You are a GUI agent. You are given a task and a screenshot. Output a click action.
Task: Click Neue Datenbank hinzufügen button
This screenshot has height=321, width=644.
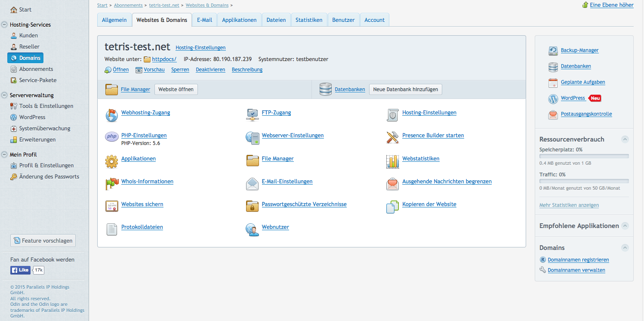coord(405,90)
